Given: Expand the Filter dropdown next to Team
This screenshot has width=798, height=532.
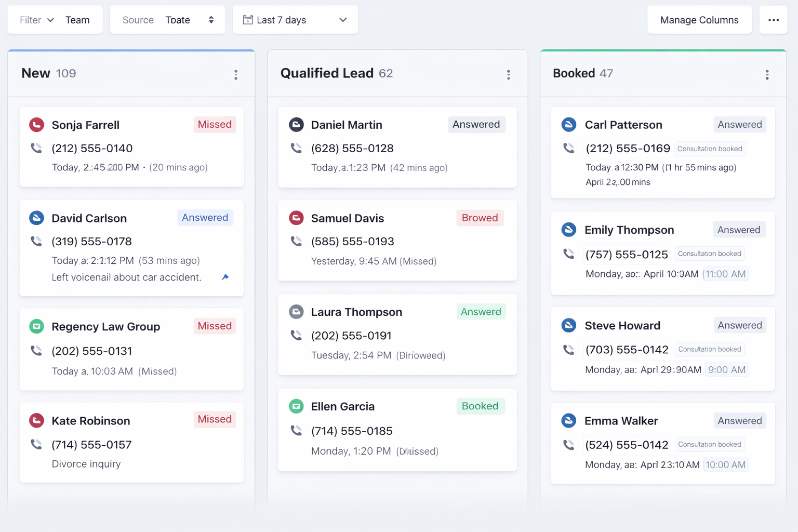Looking at the screenshot, I should (36, 20).
